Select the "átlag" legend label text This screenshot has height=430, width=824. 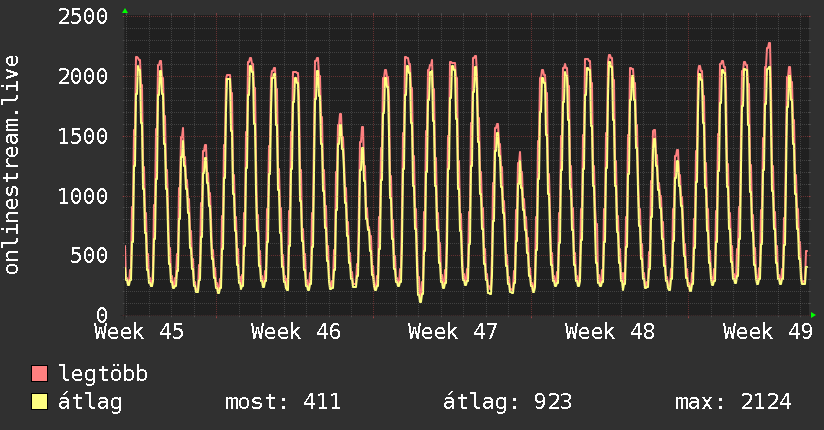pyautogui.click(x=90, y=403)
